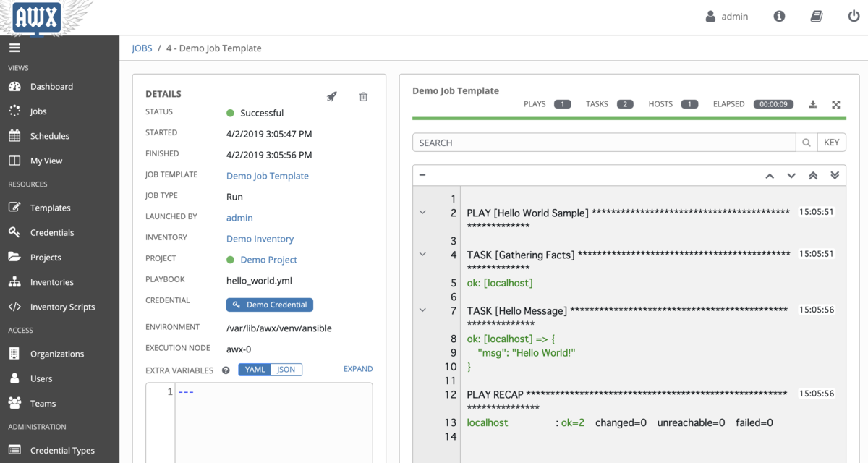Relaunch job with rocket icon
Viewport: 868px width, 463px height.
coord(332,96)
